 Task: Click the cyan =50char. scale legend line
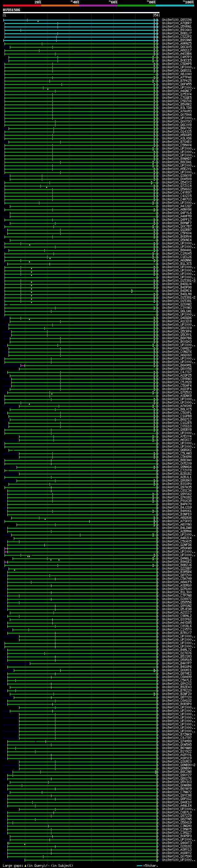point(139,865)
